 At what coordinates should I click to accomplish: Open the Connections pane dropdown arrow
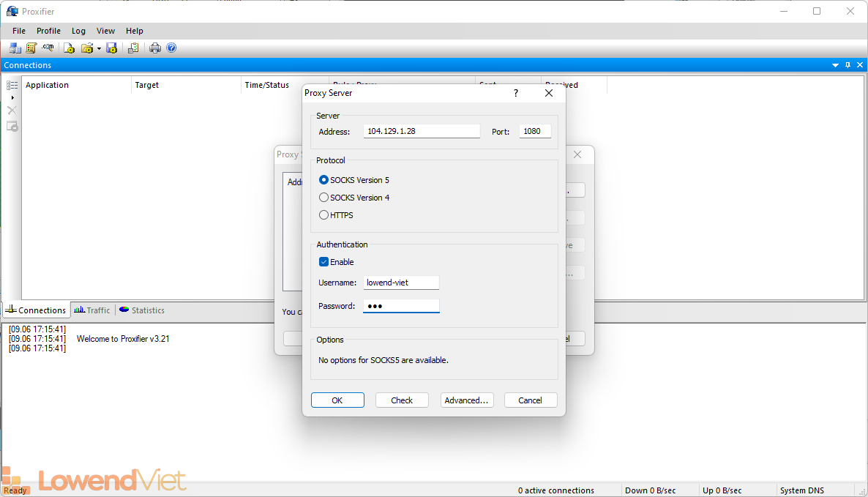point(836,65)
